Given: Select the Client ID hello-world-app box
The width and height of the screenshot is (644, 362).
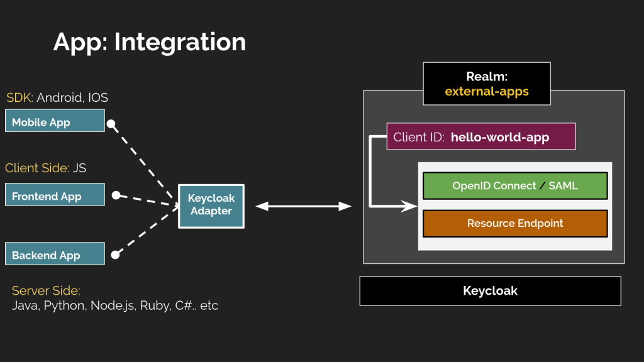Looking at the screenshot, I should 480,137.
